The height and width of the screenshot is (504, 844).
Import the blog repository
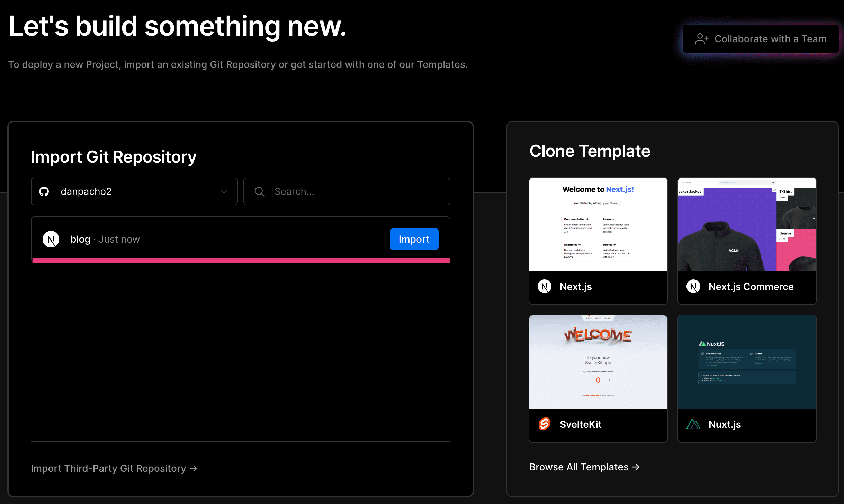pos(414,239)
